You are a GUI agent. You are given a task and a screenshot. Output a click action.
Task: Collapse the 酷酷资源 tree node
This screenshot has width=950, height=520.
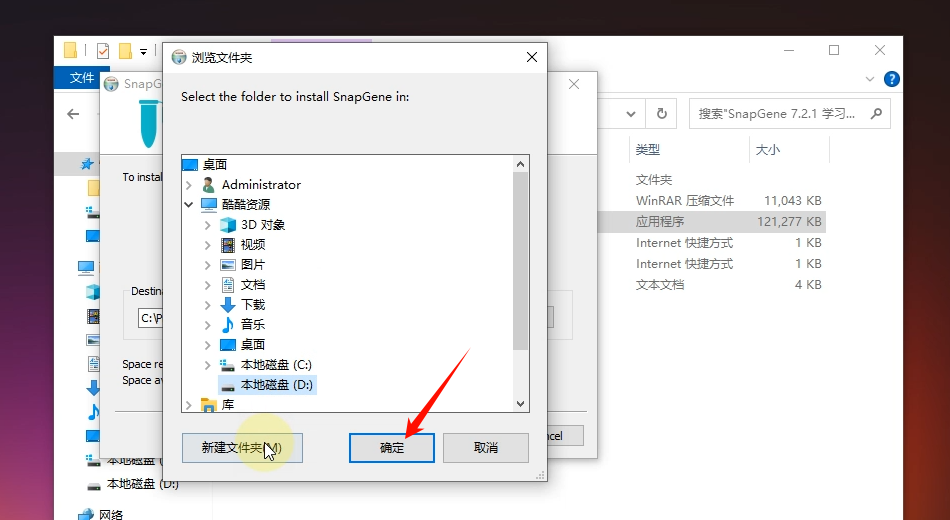point(189,204)
